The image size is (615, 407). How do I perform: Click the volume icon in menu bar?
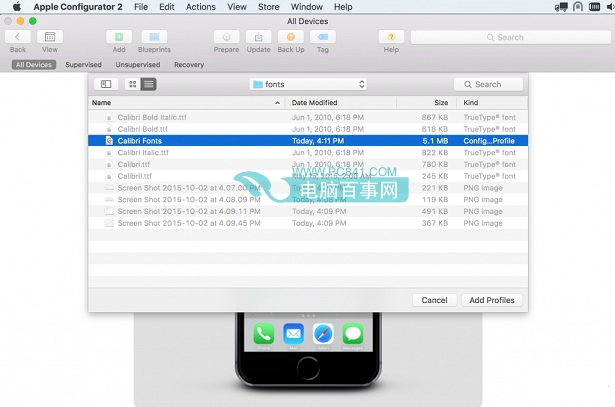tap(610, 7)
